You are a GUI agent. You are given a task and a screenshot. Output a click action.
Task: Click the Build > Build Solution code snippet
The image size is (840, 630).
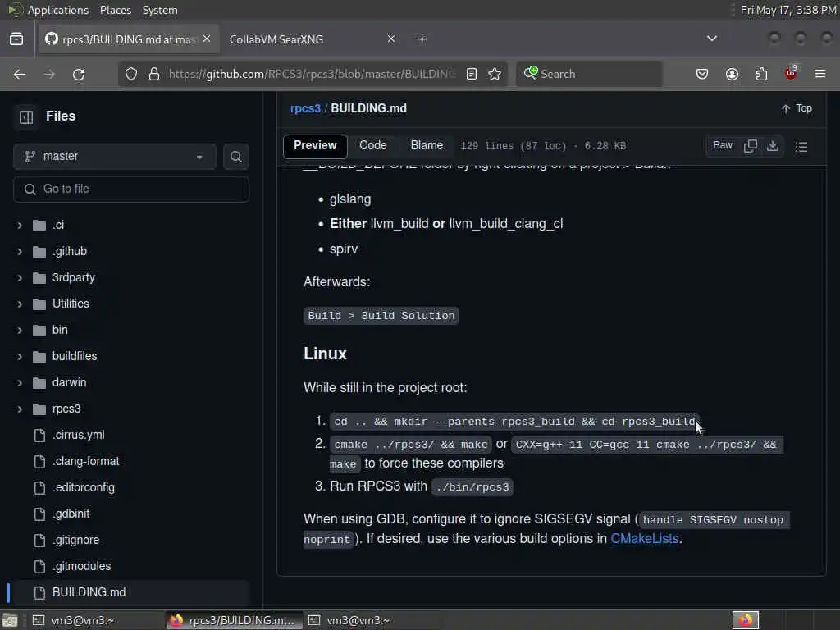381,316
